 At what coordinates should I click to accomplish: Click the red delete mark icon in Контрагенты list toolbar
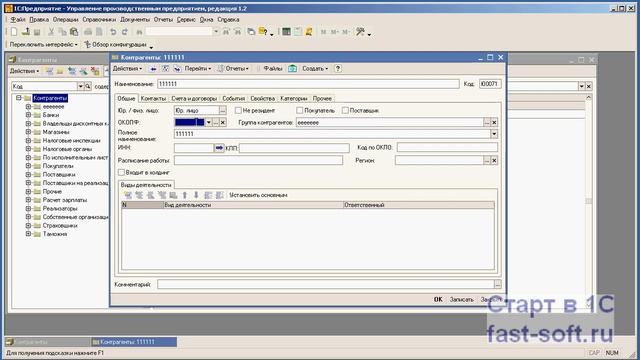tap(95, 71)
